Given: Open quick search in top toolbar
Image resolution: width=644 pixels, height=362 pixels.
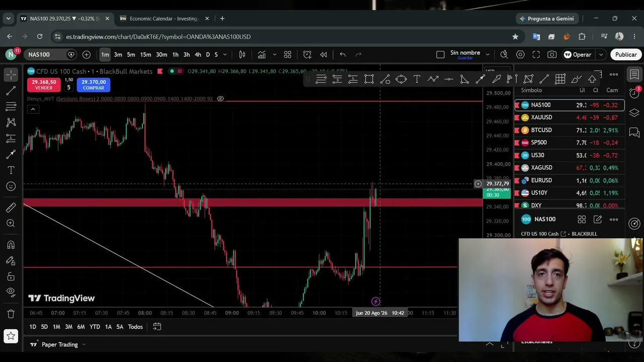Looking at the screenshot, I should 504,54.
